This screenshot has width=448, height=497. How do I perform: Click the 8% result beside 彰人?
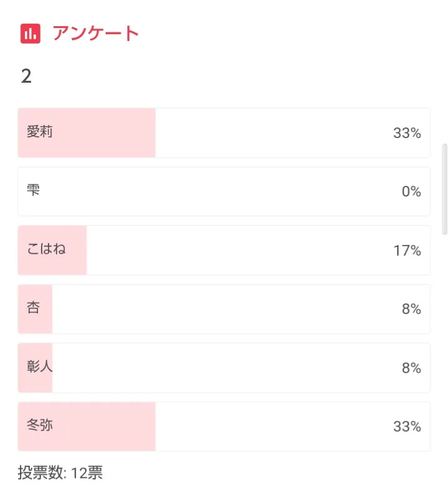pyautogui.click(x=411, y=368)
